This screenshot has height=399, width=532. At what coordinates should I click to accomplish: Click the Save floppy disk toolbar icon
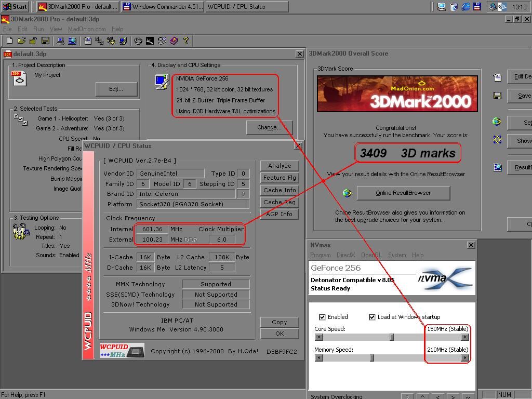[x=45, y=41]
